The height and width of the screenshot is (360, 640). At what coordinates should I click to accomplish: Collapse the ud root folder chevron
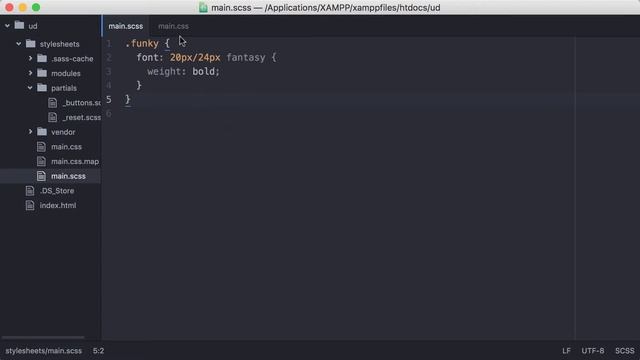[7, 26]
